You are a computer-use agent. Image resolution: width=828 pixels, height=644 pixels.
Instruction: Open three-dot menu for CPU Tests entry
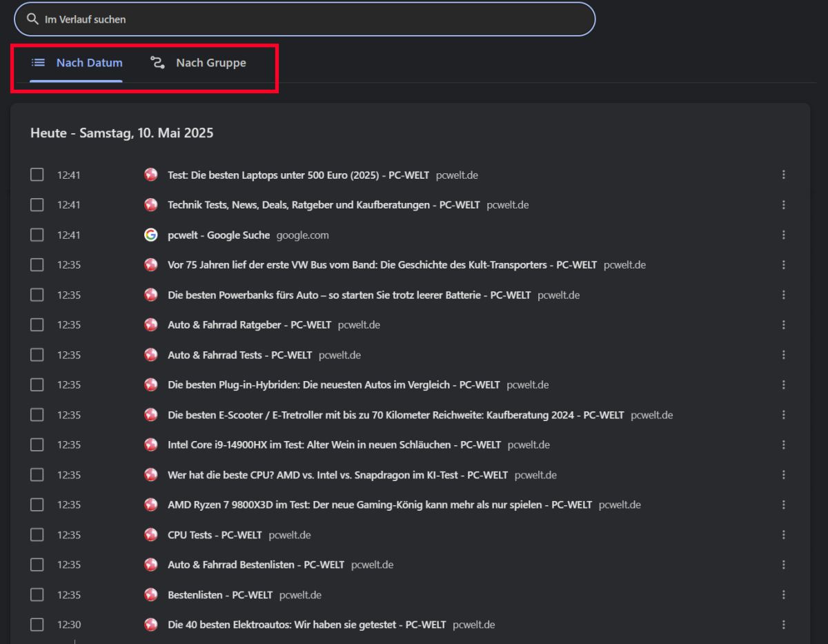pos(783,535)
